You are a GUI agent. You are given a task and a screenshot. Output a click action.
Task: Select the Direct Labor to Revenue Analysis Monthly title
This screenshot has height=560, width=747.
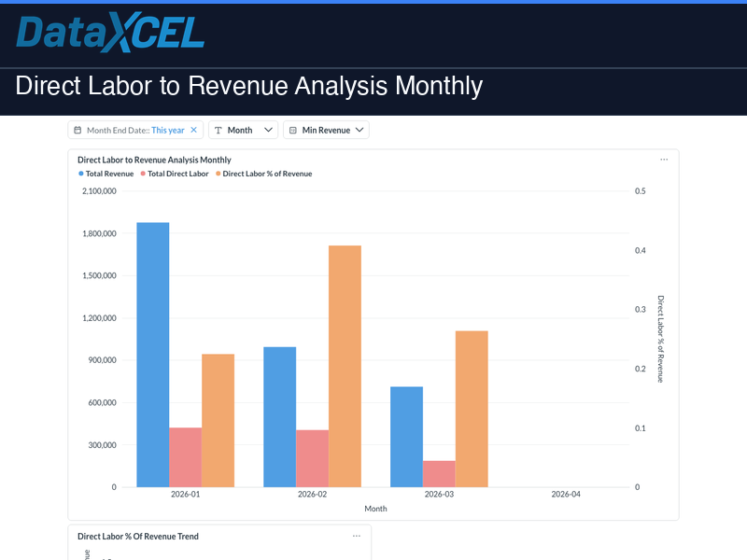(154, 160)
